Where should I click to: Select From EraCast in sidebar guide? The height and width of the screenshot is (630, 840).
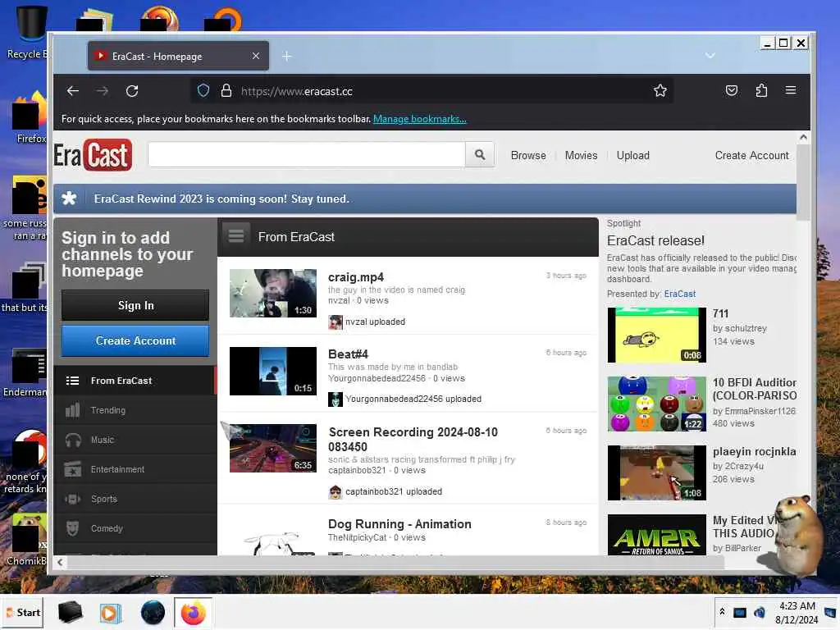tap(134, 381)
